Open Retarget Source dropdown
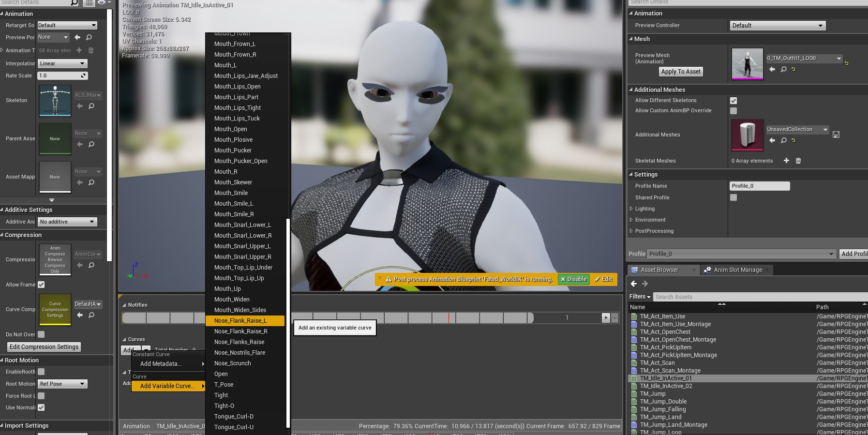The image size is (868, 435). pyautogui.click(x=67, y=25)
